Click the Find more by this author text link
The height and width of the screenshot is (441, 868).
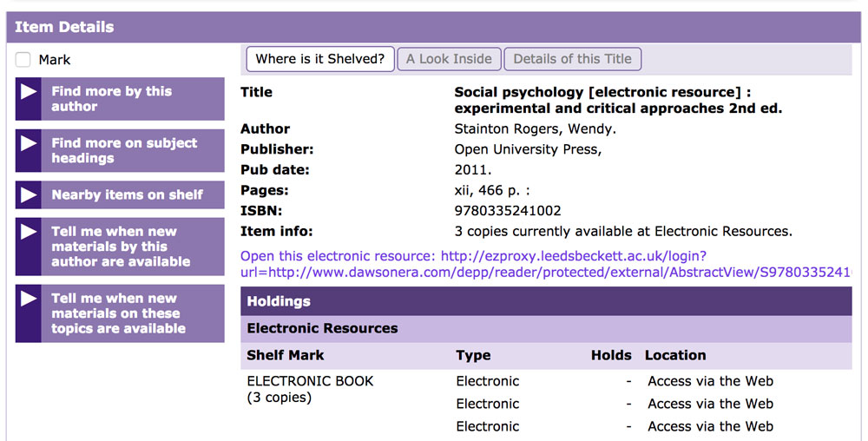111,99
